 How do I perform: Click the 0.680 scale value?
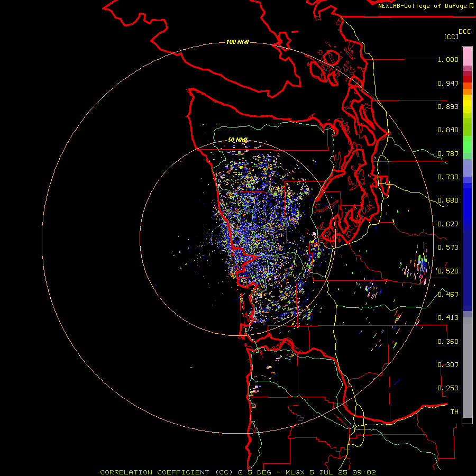448,200
